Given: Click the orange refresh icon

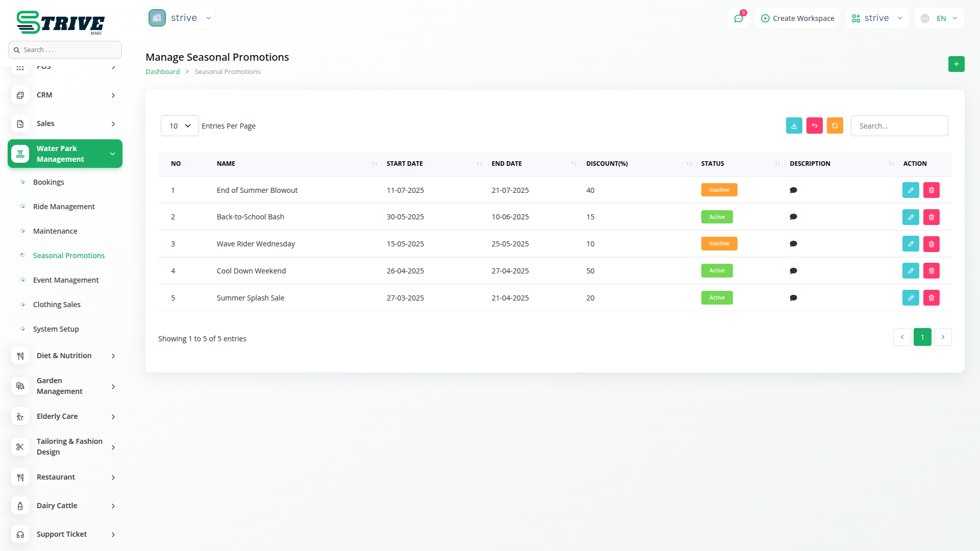Looking at the screenshot, I should coord(835,126).
